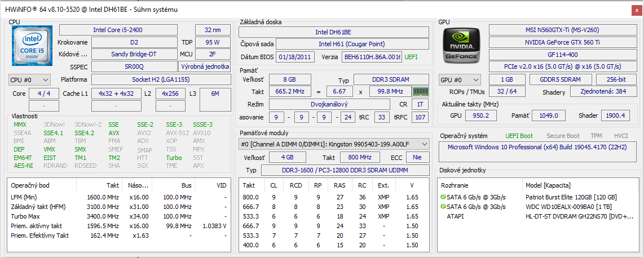
Task: Click the HVCI indicator
Action: [621, 136]
